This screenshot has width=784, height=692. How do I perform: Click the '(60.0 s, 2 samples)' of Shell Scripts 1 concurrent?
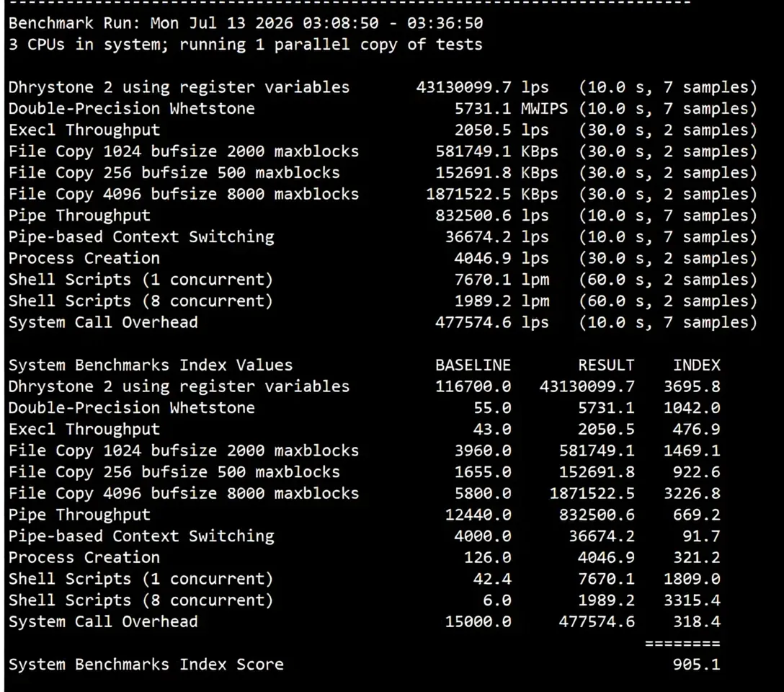click(668, 280)
